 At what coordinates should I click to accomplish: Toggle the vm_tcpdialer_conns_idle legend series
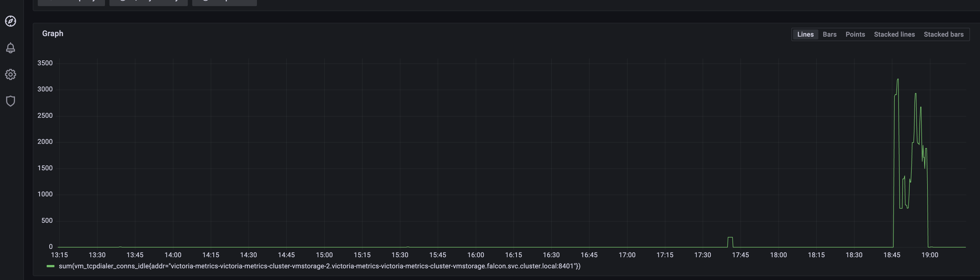319,266
